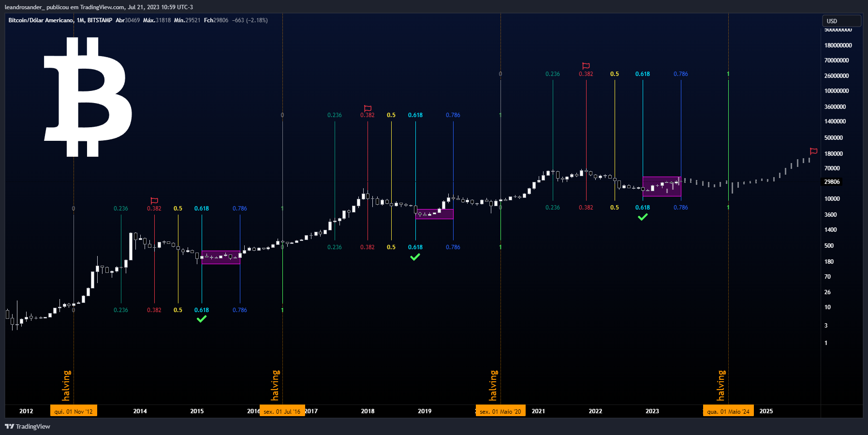Click the green checkmark below the 2019 0.618 label
The width and height of the screenshot is (868, 435).
pos(415,257)
